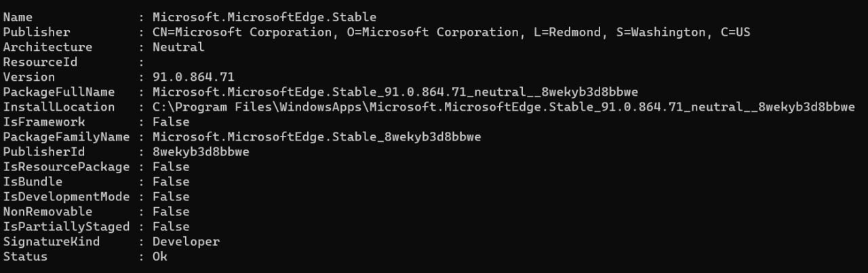Click the PublisherId value 8wekyb3d8bbwe
The image size is (868, 273).
(201, 151)
